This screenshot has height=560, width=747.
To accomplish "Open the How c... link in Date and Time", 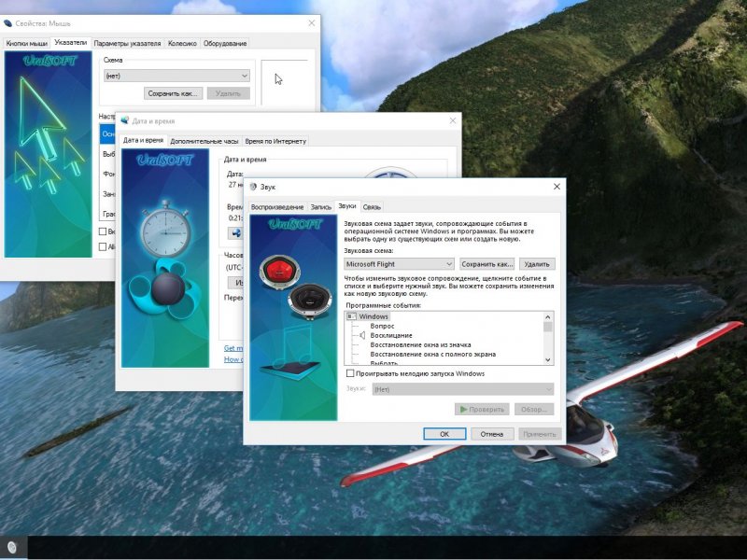I will pos(233,359).
